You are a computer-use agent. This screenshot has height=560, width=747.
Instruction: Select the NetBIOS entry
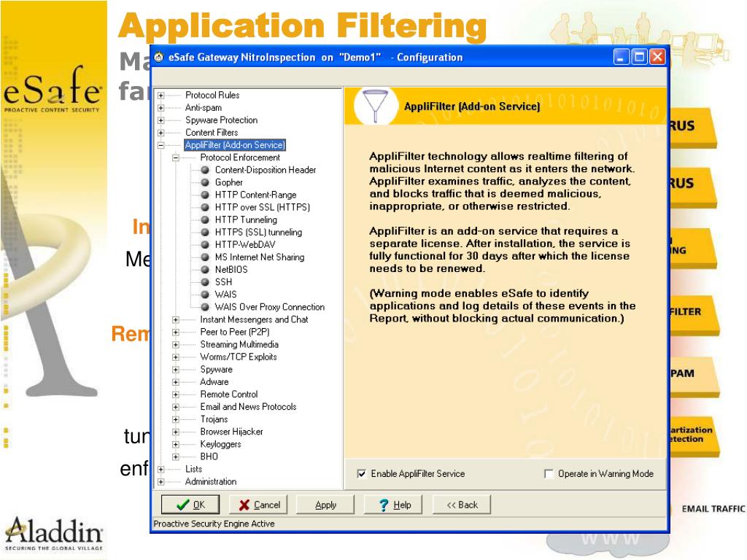[x=231, y=270]
